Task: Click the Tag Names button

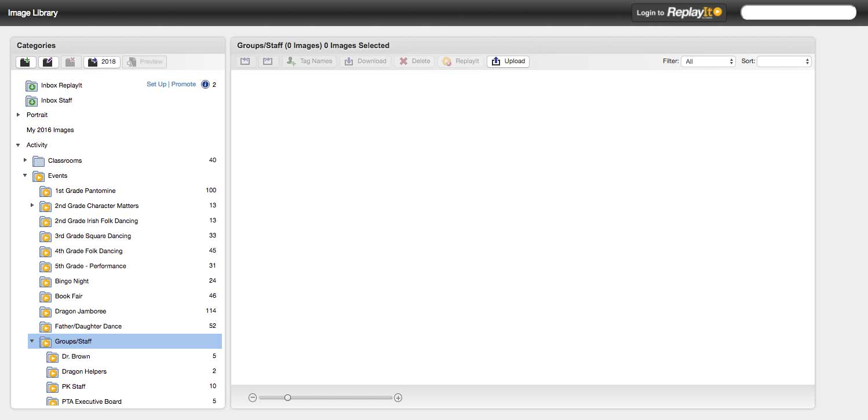Action: point(309,61)
